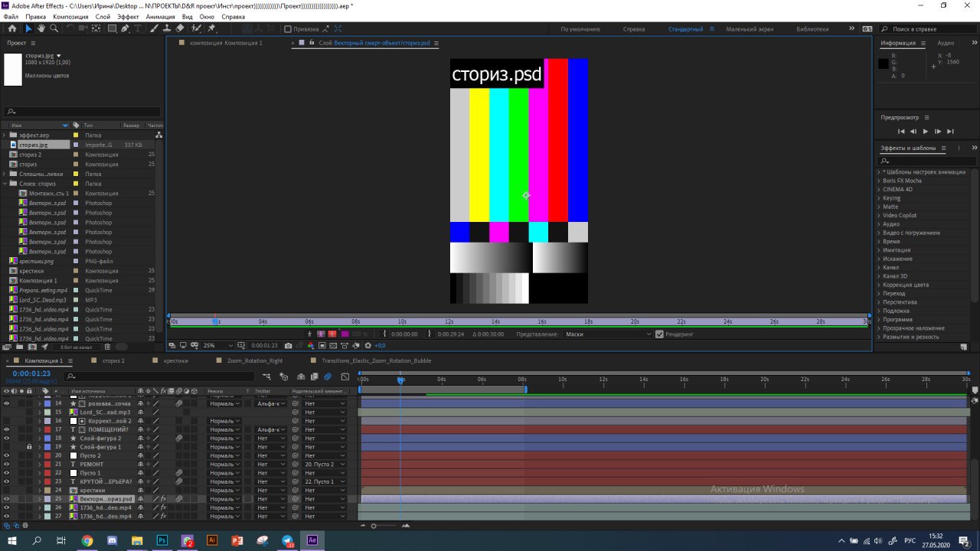Click the play button in Предпросмотр panel
The width and height of the screenshot is (980, 551).
[x=925, y=132]
